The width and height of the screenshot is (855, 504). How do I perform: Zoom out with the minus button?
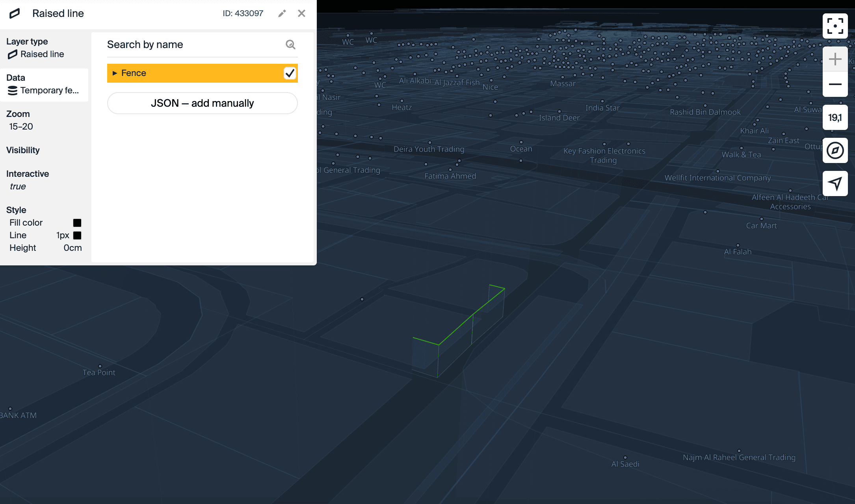pos(835,84)
